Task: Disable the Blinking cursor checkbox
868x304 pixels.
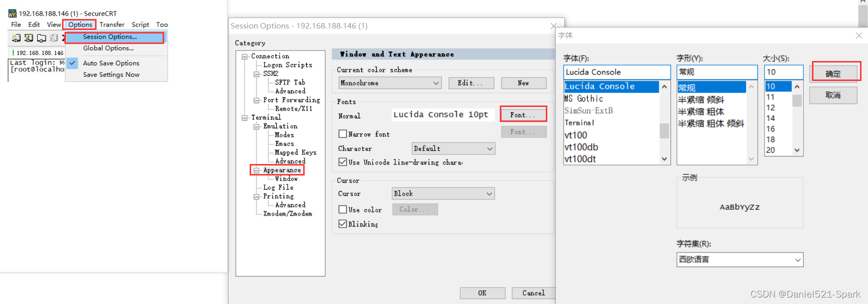Action: [x=343, y=224]
